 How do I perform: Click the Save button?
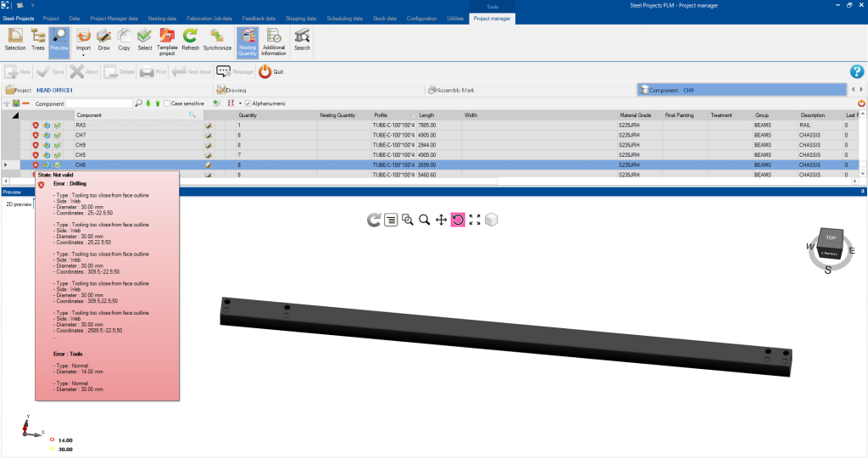tap(50, 71)
